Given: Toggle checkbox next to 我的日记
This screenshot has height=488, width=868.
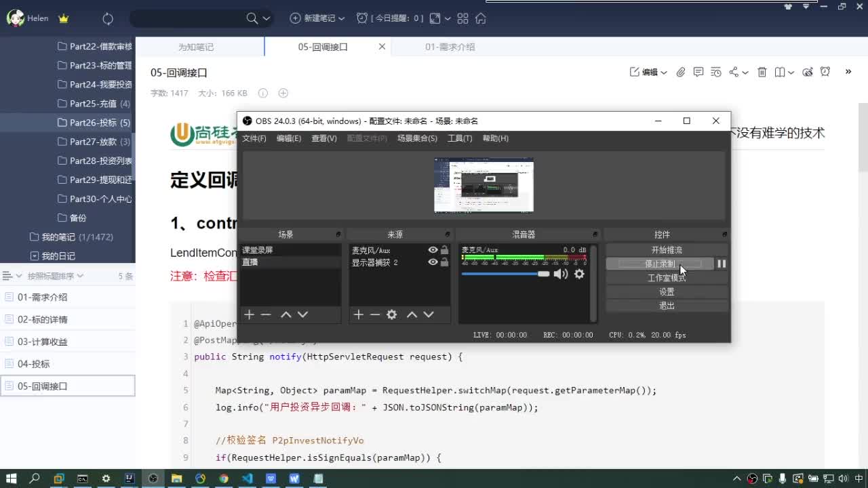Looking at the screenshot, I should pos(35,256).
